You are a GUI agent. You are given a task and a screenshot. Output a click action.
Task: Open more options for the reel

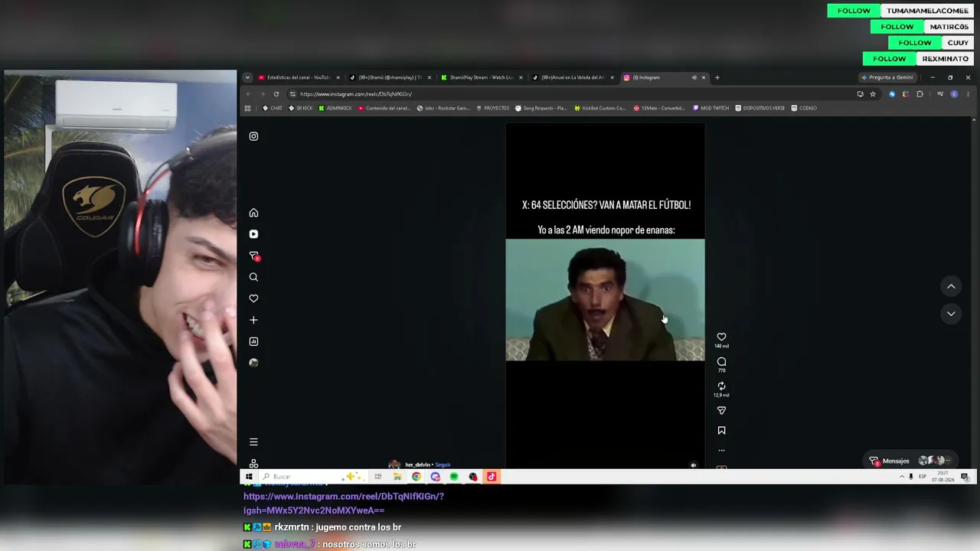(721, 450)
